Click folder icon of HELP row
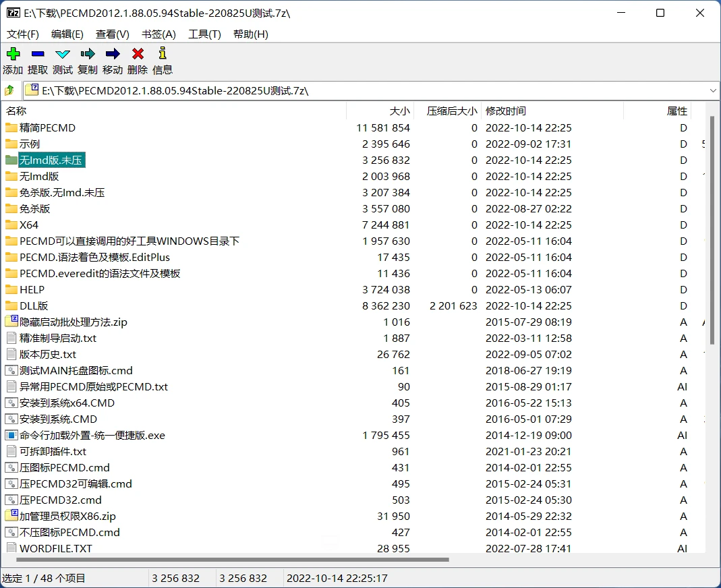 coord(11,289)
